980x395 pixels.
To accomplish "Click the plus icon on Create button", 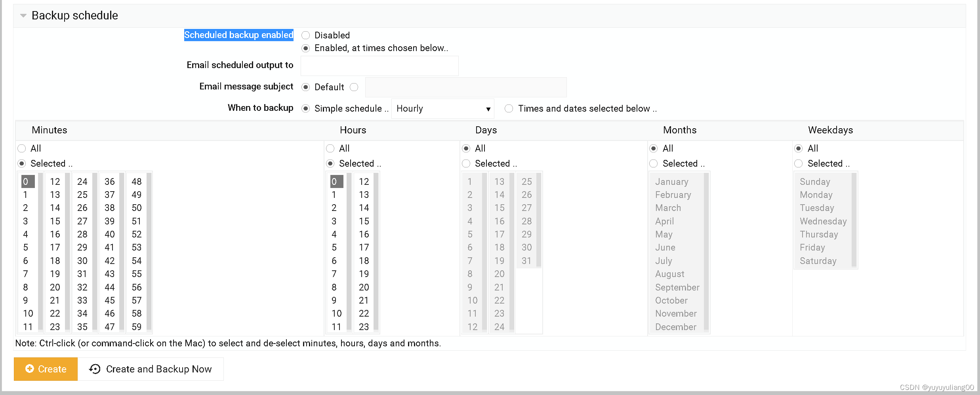I will (x=31, y=369).
